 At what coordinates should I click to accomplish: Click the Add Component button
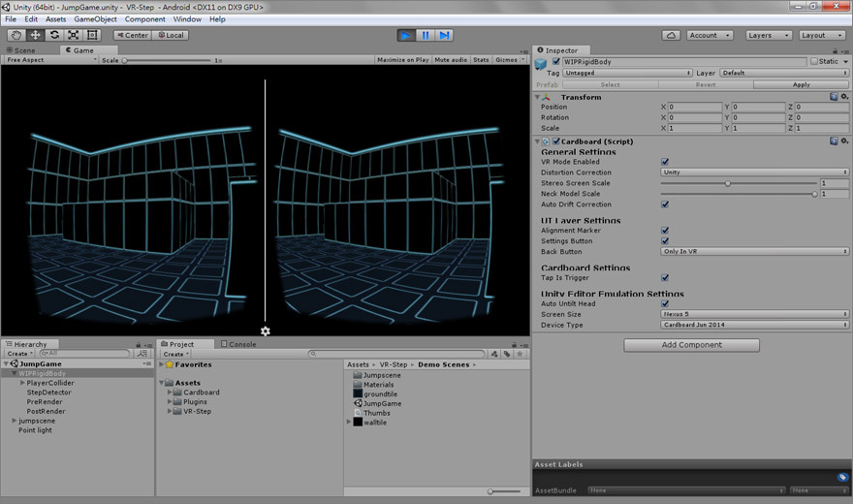(691, 345)
